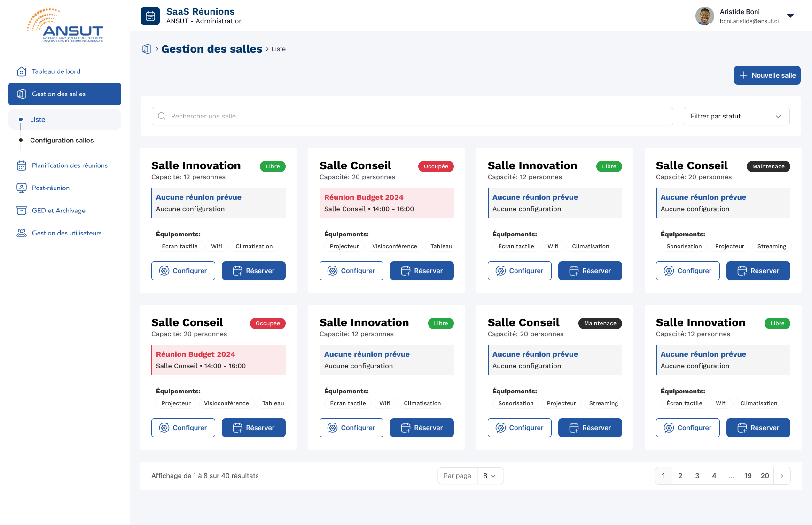
Task: Click the ANSUT logo in the sidebar
Action: (65, 26)
